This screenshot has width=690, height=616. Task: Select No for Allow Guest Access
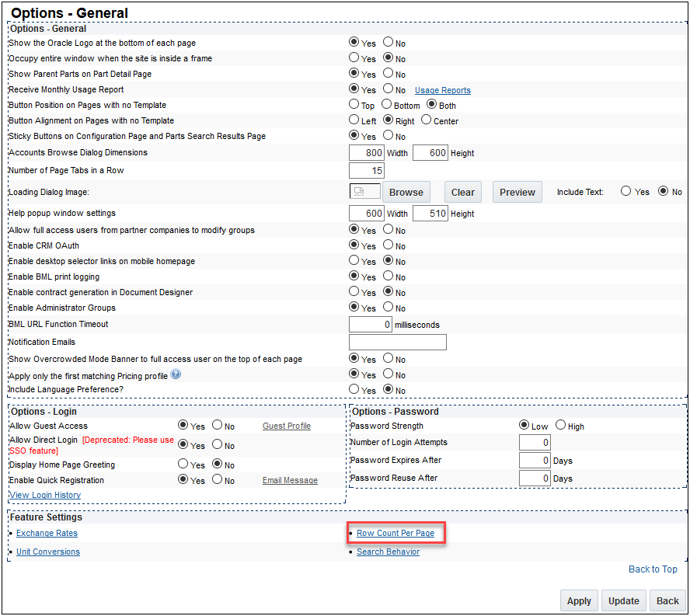coord(217,425)
